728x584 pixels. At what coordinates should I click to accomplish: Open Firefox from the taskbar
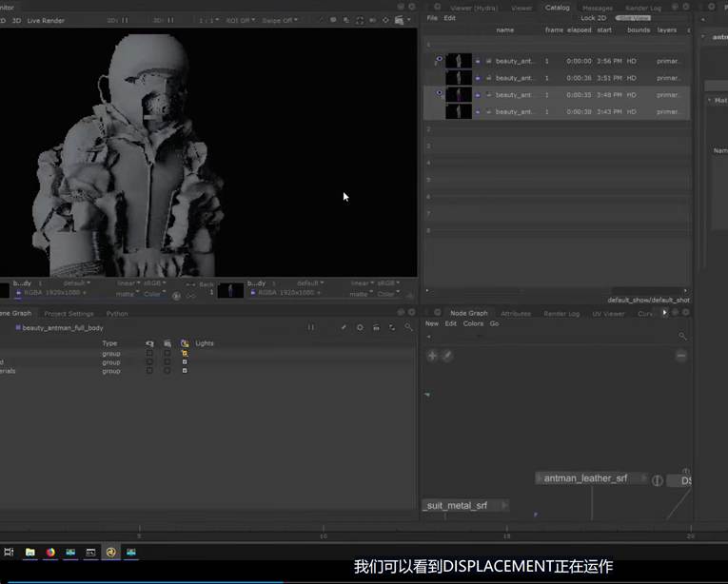[50, 552]
